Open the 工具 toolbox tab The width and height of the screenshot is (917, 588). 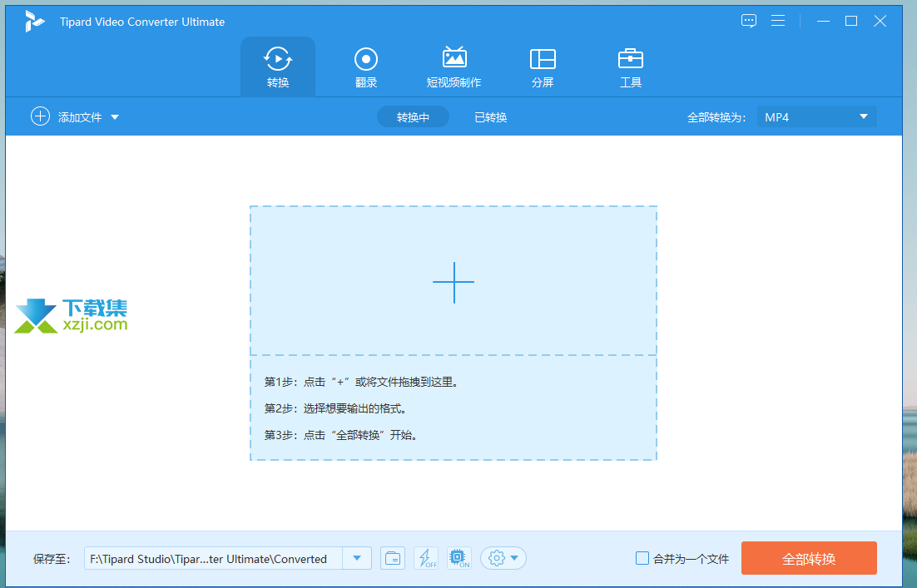point(631,67)
